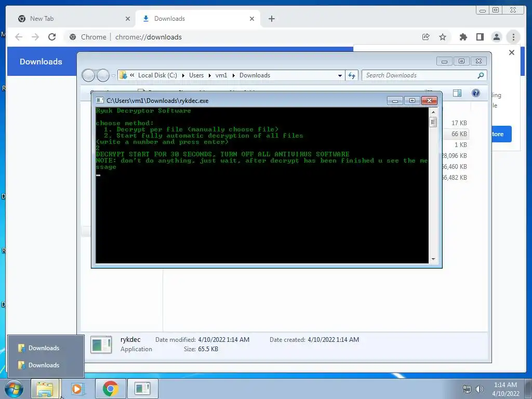Open Chrome's extensions puzzle icon
Screen dimensions: 532x399
(x=463, y=37)
